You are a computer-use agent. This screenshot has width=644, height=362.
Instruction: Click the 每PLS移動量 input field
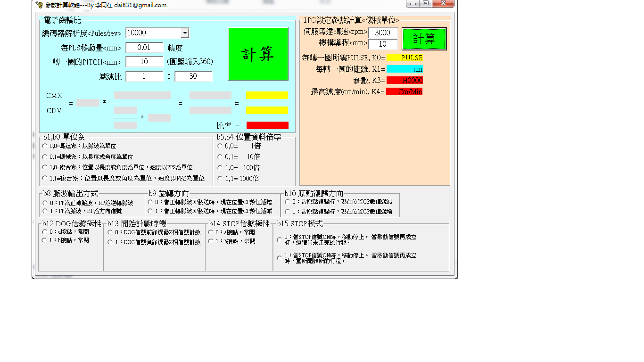coord(144,48)
